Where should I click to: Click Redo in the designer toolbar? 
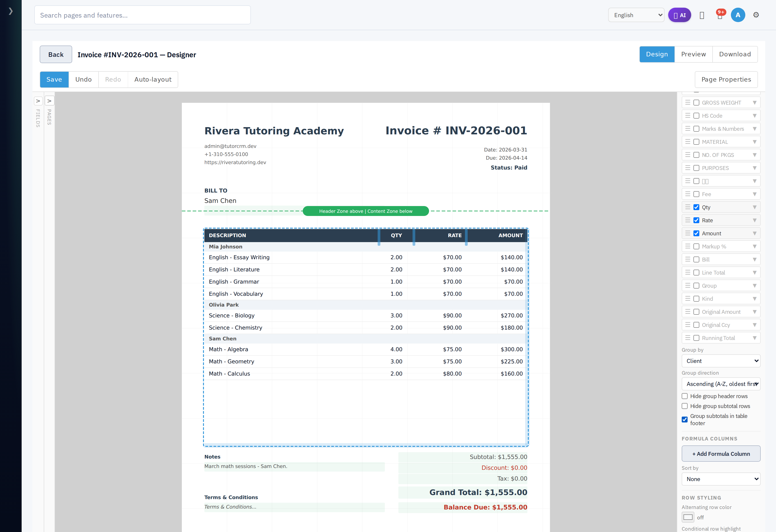click(x=113, y=79)
